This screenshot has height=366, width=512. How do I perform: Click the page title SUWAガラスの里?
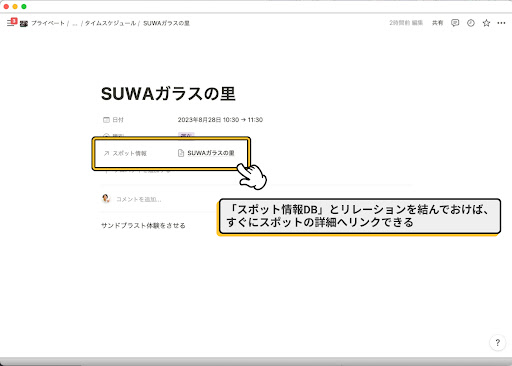(x=168, y=94)
